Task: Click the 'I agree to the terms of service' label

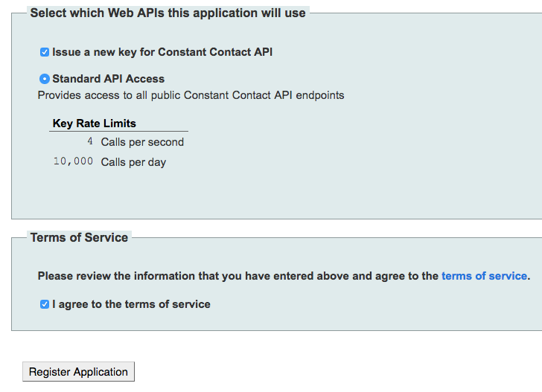Action: pos(131,304)
